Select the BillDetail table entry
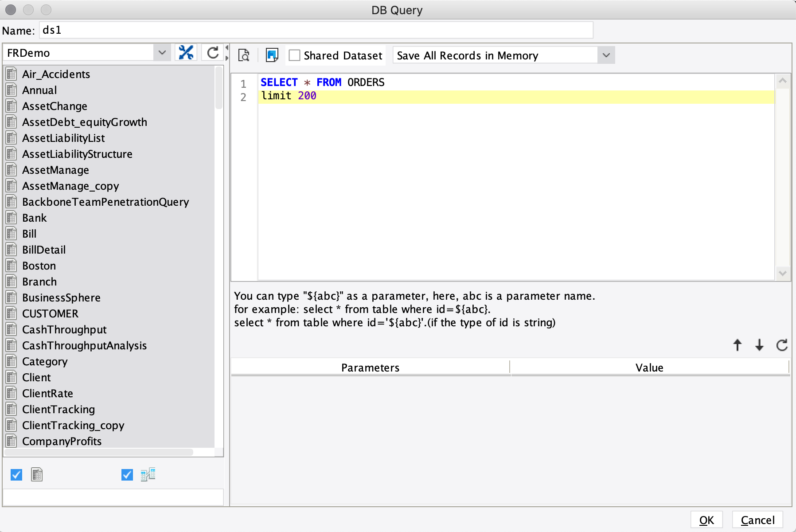The image size is (796, 532). click(44, 250)
